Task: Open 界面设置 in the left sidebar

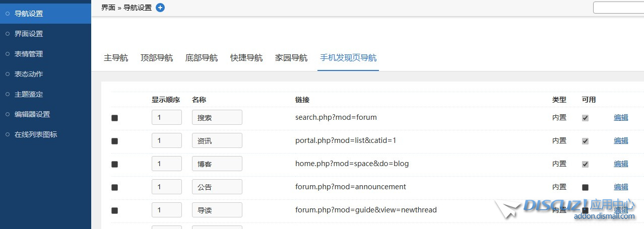Action: pos(29,34)
